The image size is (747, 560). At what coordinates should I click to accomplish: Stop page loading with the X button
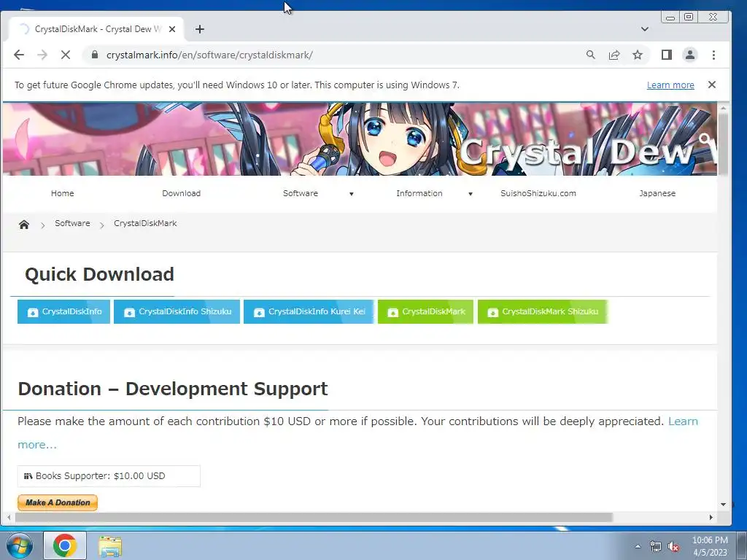click(x=66, y=55)
